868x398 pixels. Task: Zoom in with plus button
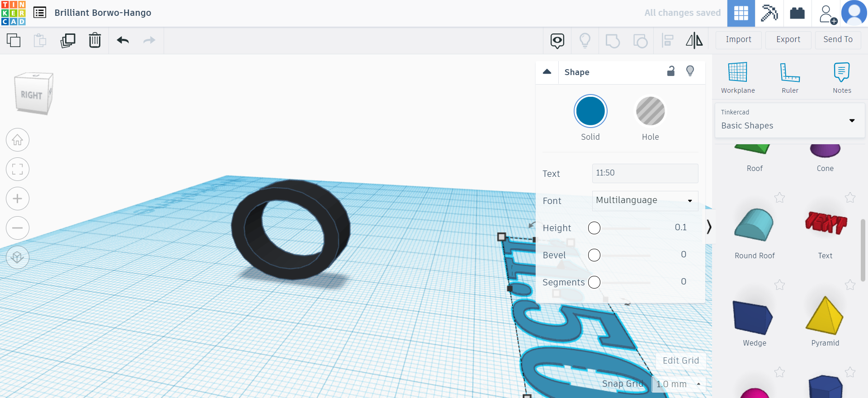click(18, 199)
